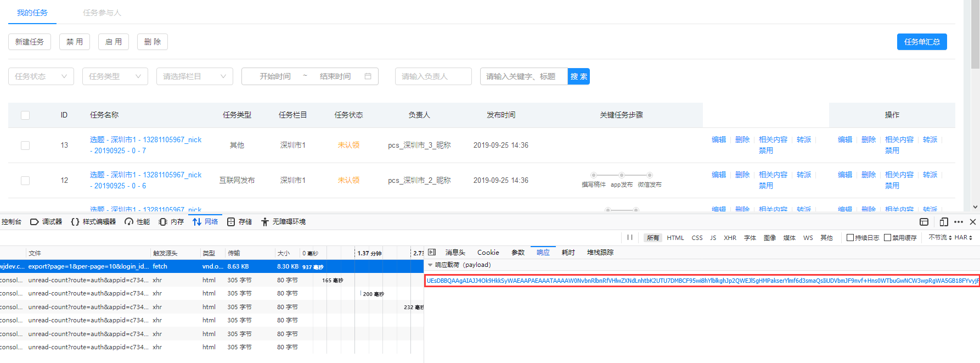Switch to the 消息头 headers tab

tap(455, 253)
